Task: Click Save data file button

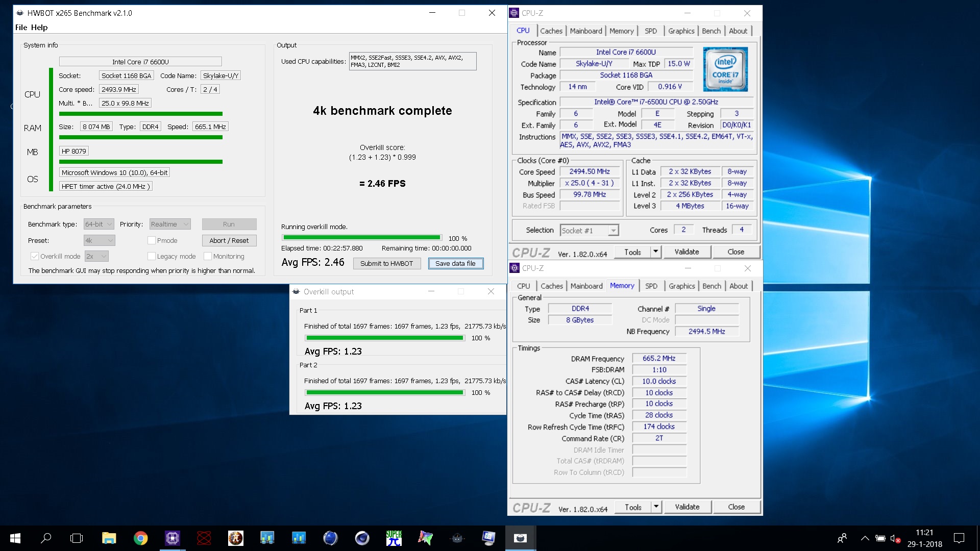Action: coord(455,264)
